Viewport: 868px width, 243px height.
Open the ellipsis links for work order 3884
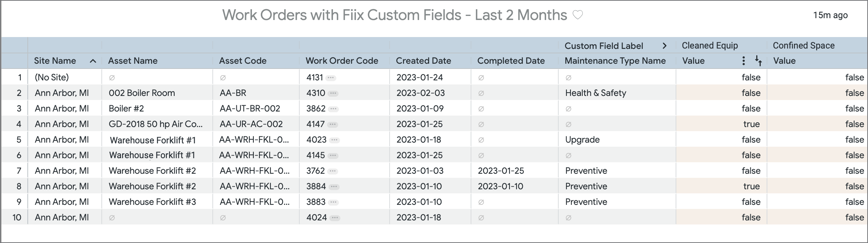pyautogui.click(x=334, y=187)
